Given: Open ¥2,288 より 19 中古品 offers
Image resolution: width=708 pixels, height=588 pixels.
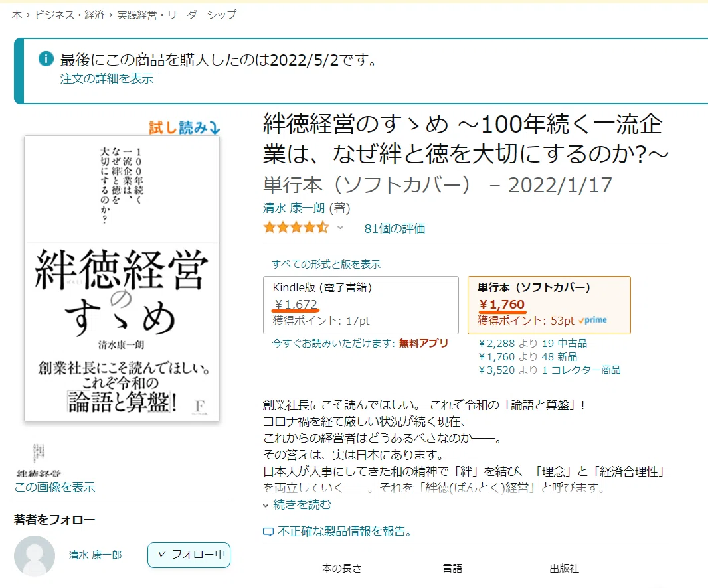Looking at the screenshot, I should pos(533,343).
